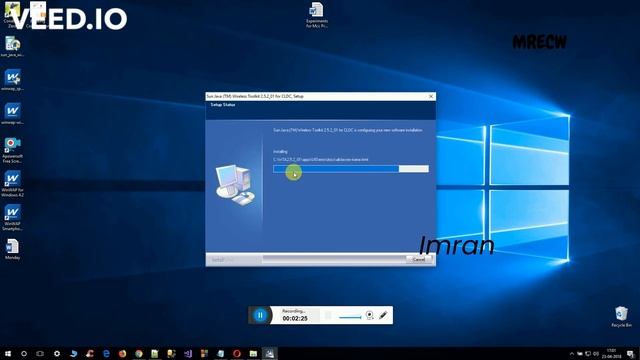Open the Apowersoft Free Screen Recorder shortcut
Image resolution: width=640 pixels, height=360 pixels.
(x=12, y=150)
